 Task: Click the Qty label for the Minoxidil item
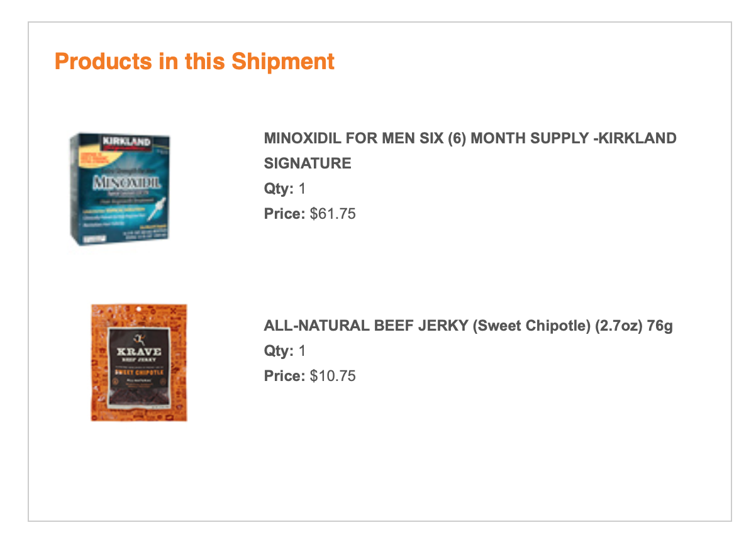pyautogui.click(x=279, y=189)
